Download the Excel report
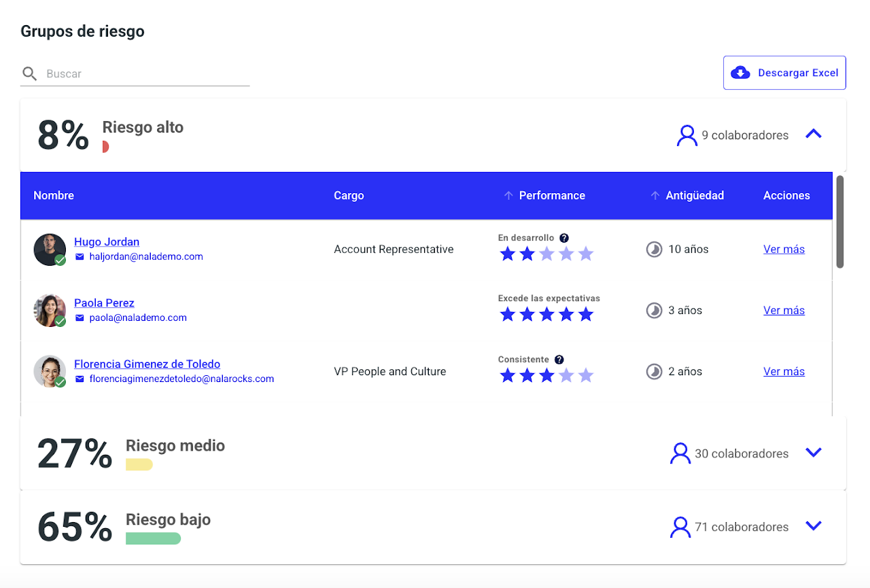The image size is (870, 588). 784,73
